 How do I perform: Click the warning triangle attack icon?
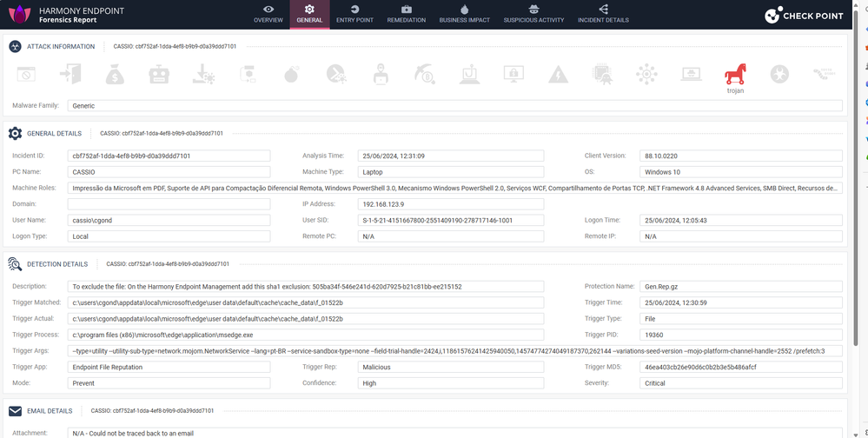pos(558,76)
